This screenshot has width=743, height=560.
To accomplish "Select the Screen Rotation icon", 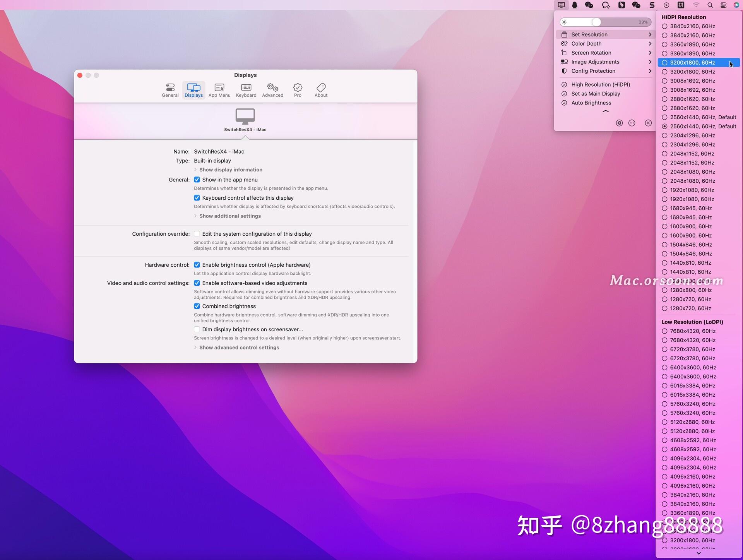I will click(x=564, y=53).
